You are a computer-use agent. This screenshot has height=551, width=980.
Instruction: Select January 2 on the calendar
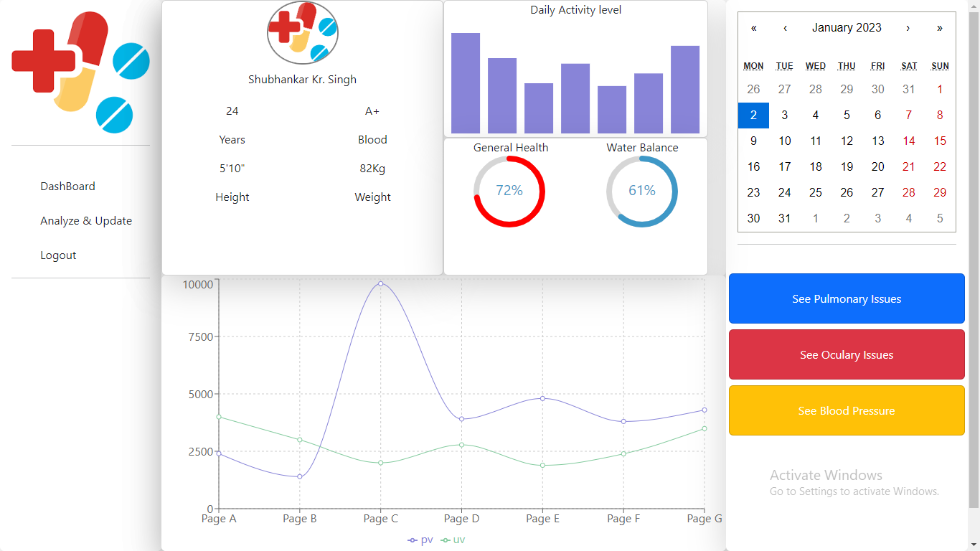[x=753, y=115]
